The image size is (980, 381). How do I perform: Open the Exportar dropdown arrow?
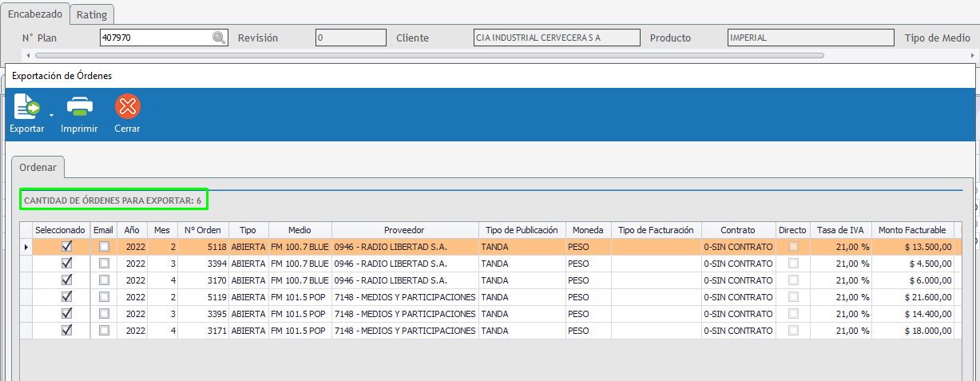51,115
